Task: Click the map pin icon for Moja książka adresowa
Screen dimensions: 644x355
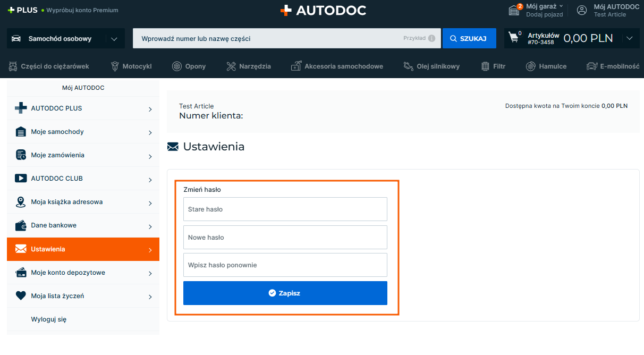Action: click(21, 202)
